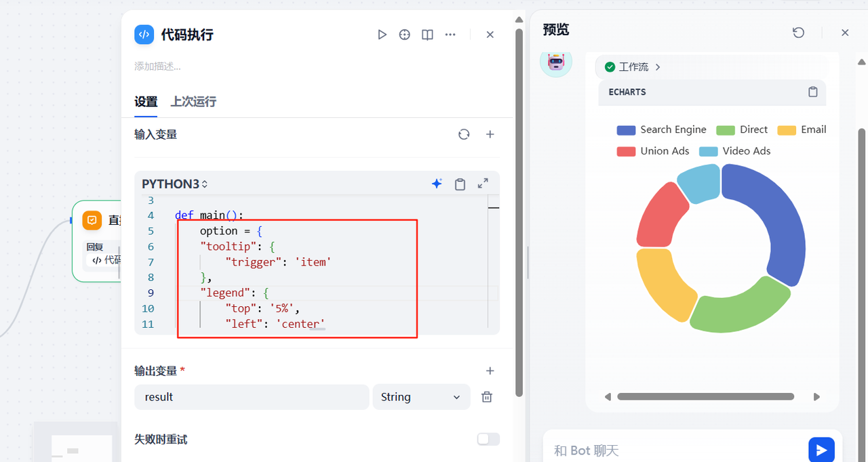Open the String type dropdown

(421, 397)
